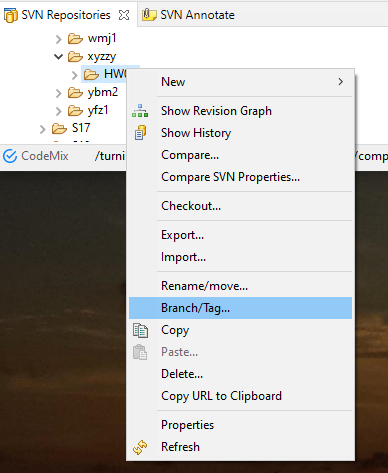Image resolution: width=388 pixels, height=473 pixels.
Task: Select the yfz1 folder
Action: 98,110
